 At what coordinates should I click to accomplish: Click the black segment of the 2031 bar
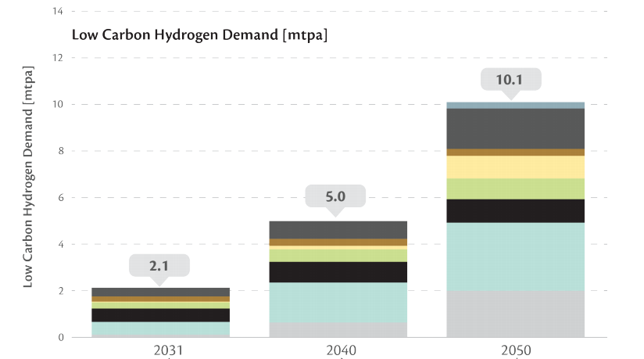point(160,315)
